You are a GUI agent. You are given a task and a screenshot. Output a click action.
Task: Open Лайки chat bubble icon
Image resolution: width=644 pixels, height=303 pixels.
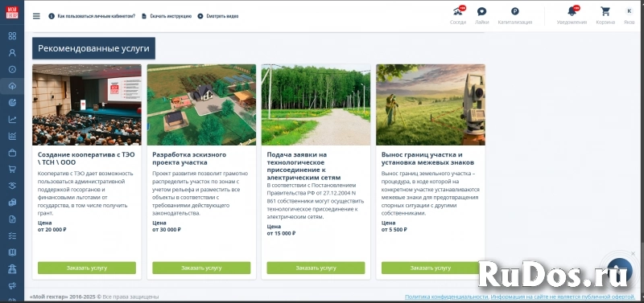pos(481,11)
